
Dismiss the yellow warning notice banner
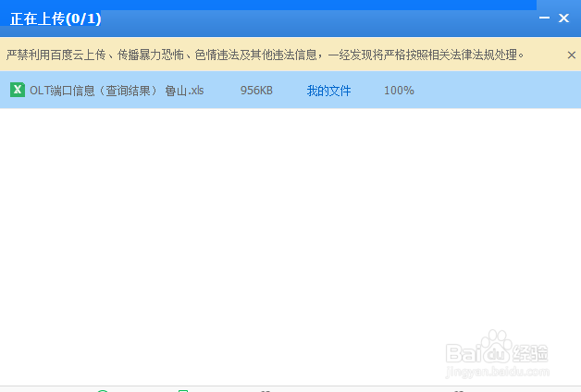click(572, 55)
